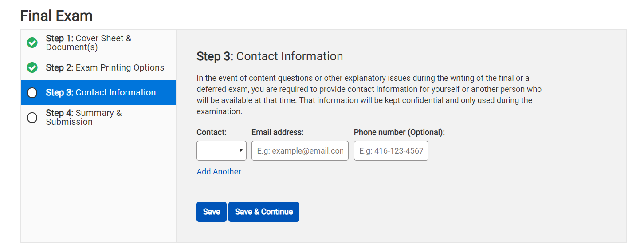Image resolution: width=644 pixels, height=249 pixels.
Task: Select the Step 3: Contact Information label
Action: click(x=101, y=92)
